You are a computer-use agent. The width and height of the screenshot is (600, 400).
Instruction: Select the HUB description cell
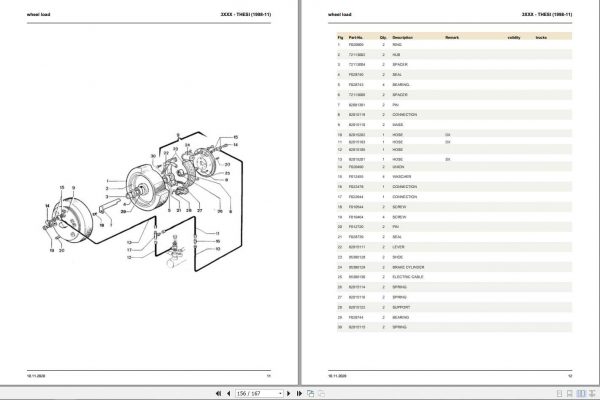coord(396,55)
